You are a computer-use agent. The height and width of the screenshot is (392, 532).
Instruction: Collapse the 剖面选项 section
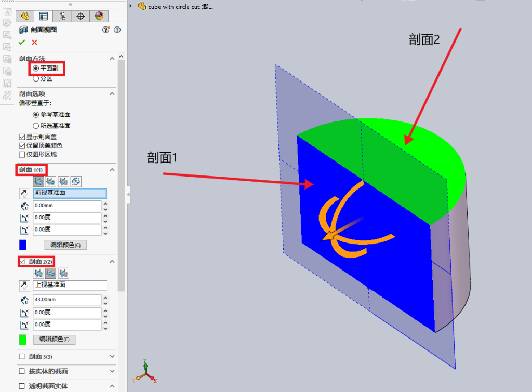click(112, 93)
